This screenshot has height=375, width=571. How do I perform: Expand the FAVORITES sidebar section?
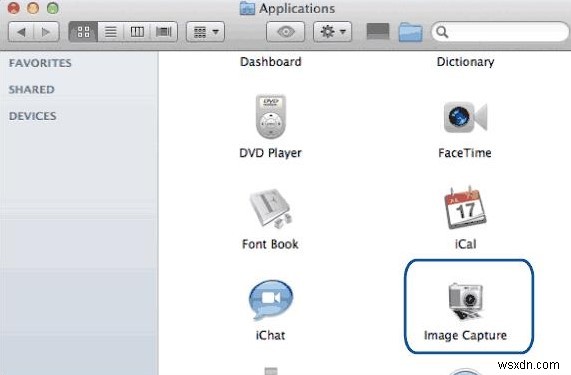[x=40, y=63]
